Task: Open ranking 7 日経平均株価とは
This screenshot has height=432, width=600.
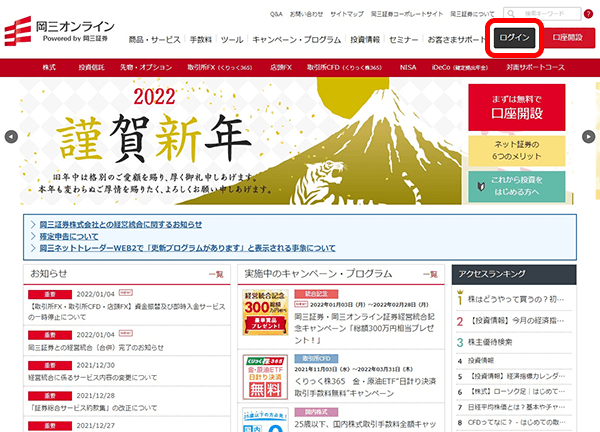Action: click(x=517, y=407)
